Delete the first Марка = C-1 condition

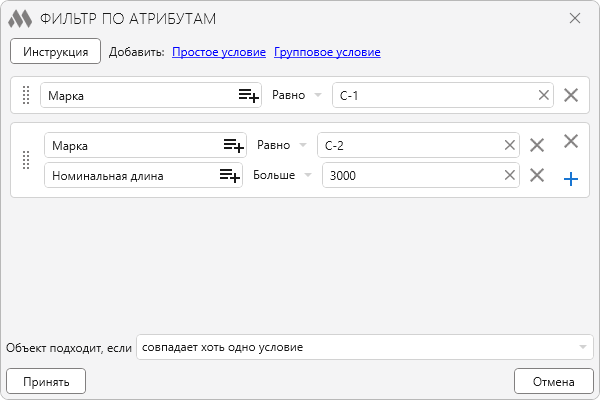click(571, 95)
